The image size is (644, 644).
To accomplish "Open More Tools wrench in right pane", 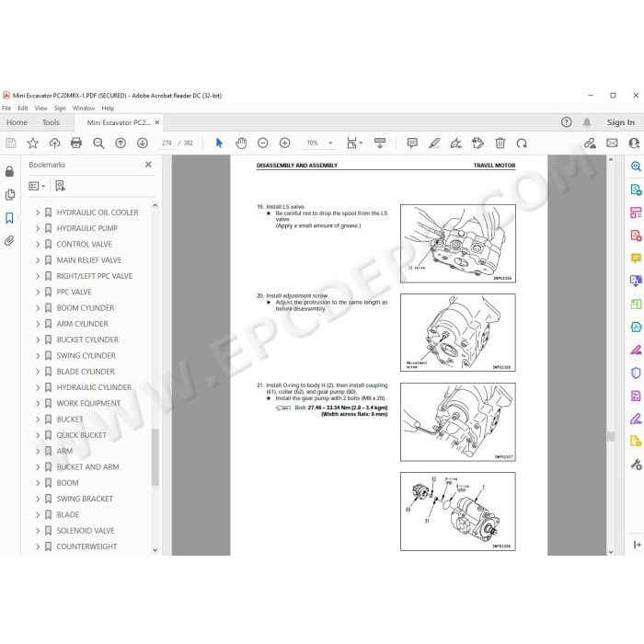I will pos(636,465).
